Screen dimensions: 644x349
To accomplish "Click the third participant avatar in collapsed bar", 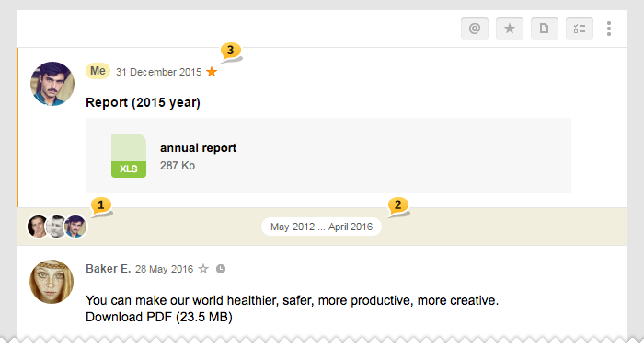I will pos(75,227).
